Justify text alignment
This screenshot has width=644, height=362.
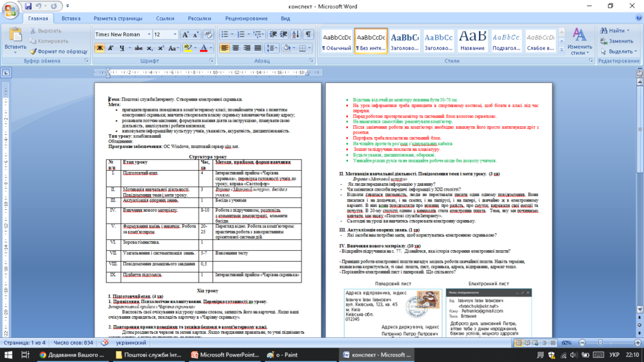(258, 49)
